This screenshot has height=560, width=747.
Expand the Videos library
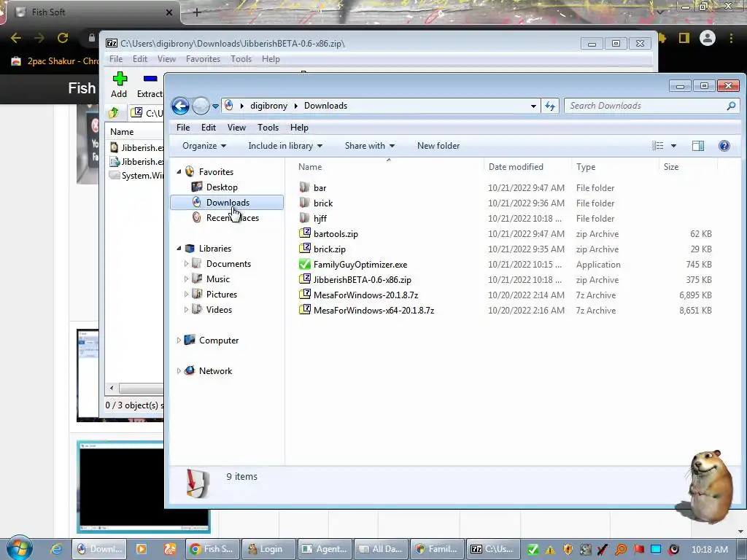[186, 309]
